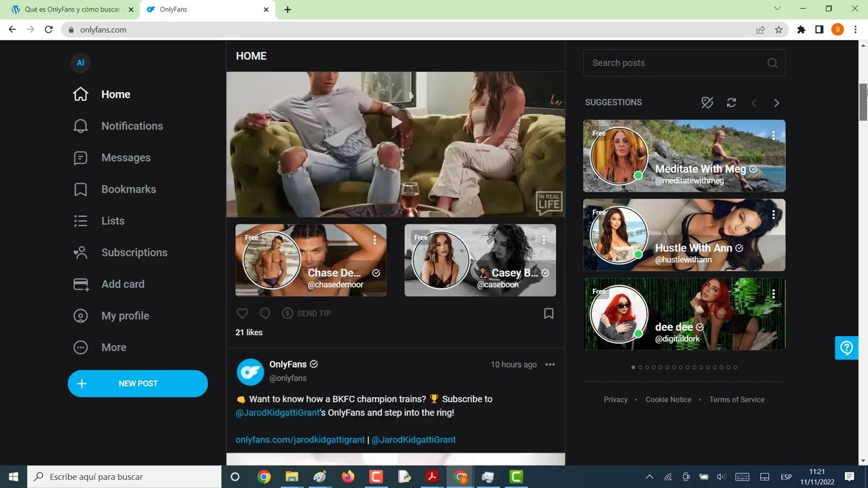Open the OnlyFans post options menu

click(550, 365)
